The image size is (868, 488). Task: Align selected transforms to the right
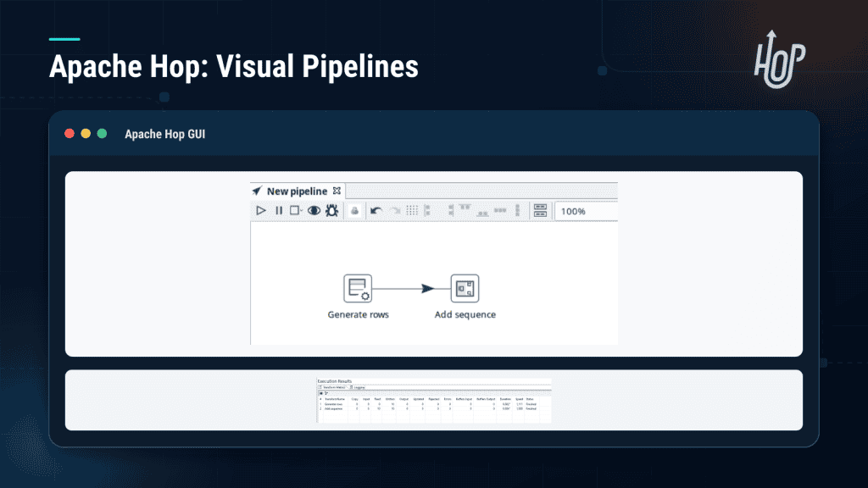coord(451,211)
